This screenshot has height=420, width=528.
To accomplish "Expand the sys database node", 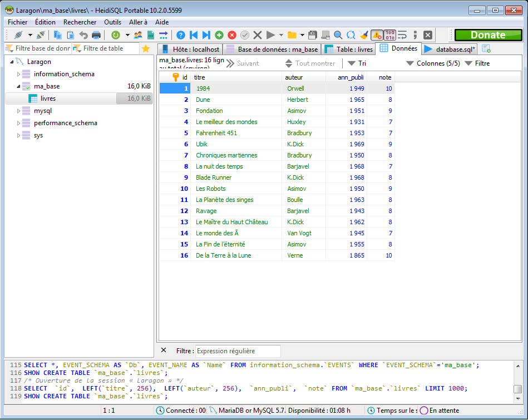I will click(x=18, y=135).
